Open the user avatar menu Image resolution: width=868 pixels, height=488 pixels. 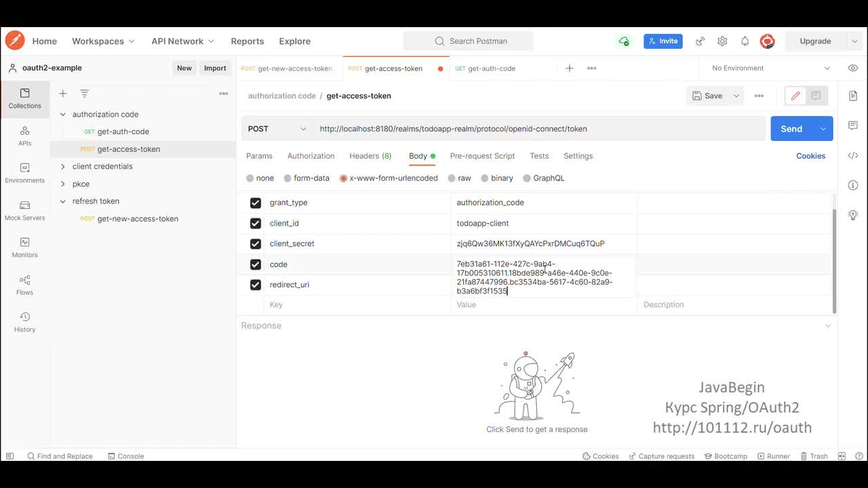(x=767, y=41)
